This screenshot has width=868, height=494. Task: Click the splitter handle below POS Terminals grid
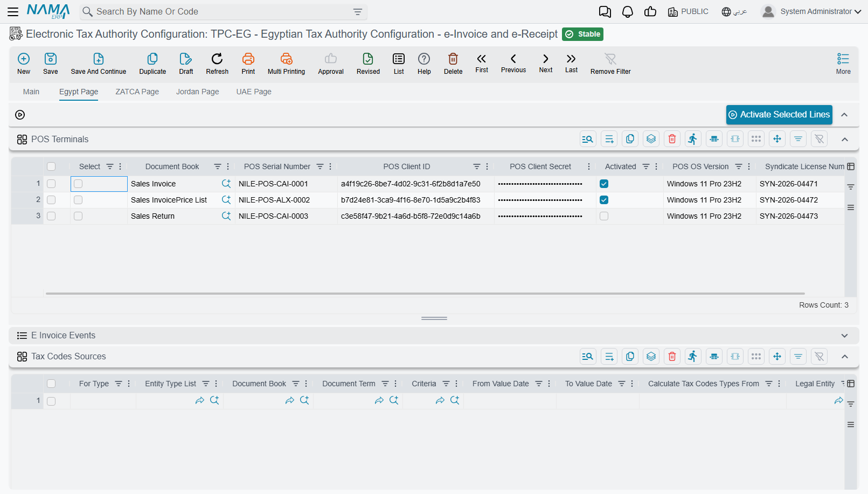pos(434,318)
